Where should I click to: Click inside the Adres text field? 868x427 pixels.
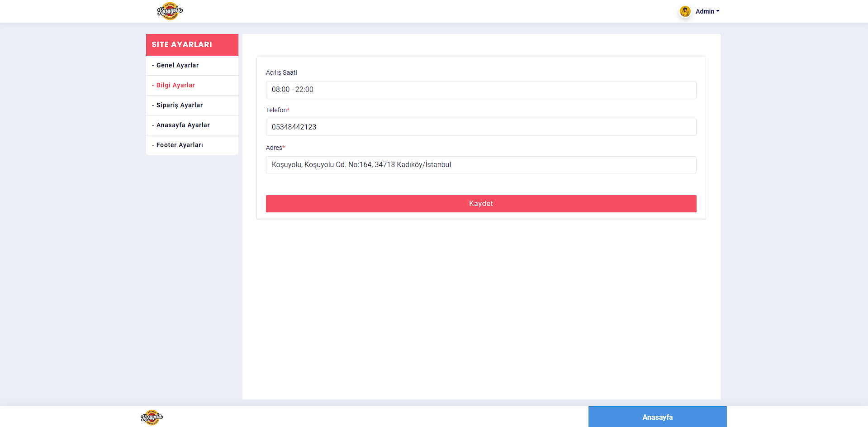481,165
